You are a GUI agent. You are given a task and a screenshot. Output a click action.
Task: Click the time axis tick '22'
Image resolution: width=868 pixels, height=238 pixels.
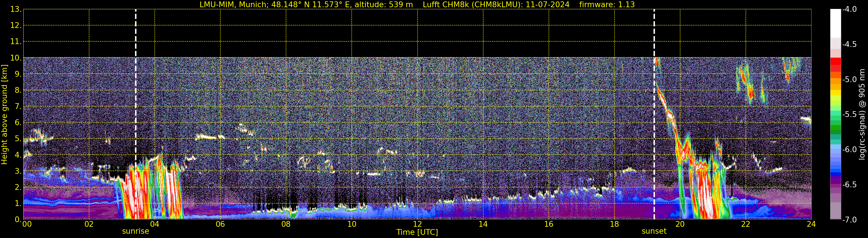click(x=746, y=224)
